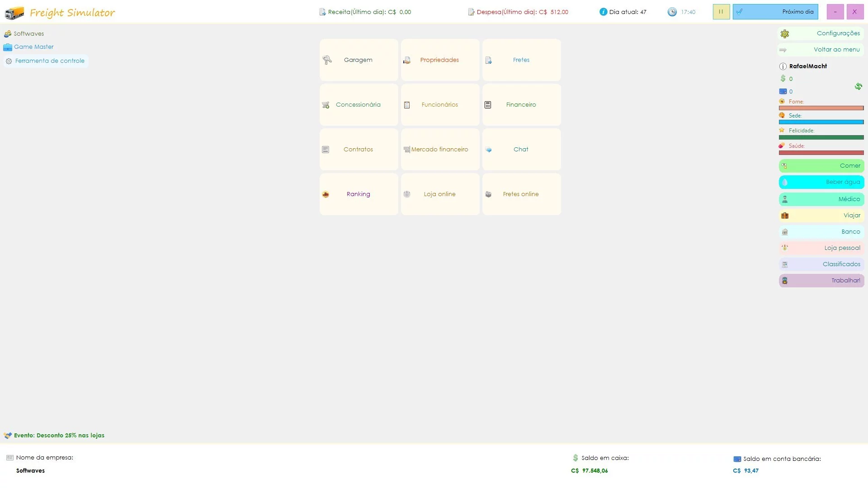Click the Fretes online box icon
Viewport: 868px width, 488px height.
[x=488, y=194]
